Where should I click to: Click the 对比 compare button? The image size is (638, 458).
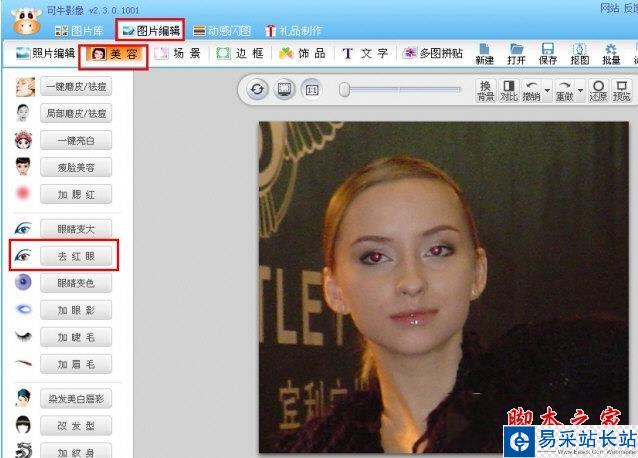[509, 90]
